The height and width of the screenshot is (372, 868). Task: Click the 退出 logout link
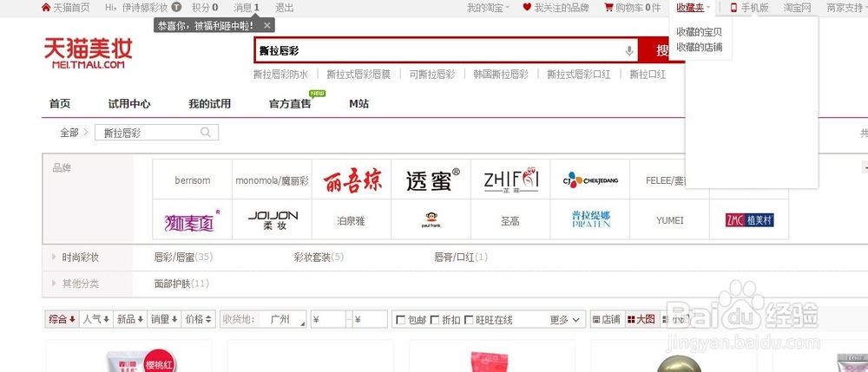285,8
